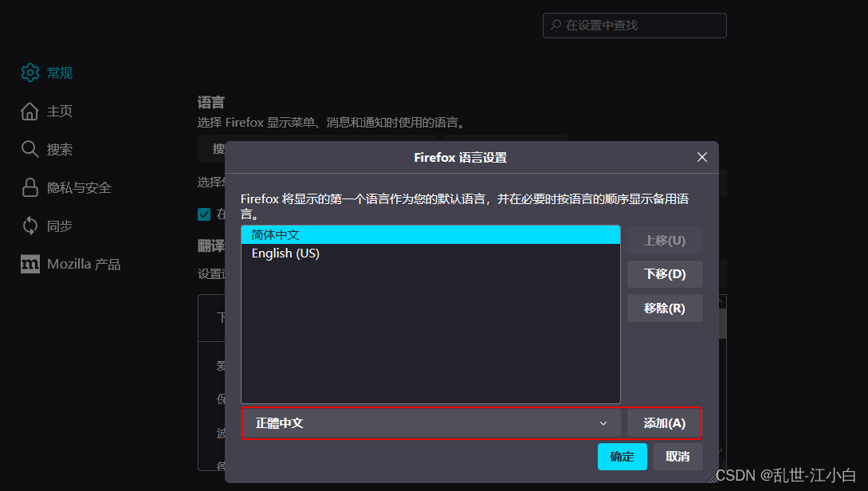Open the 正體中文 language dropdown

tap(431, 423)
